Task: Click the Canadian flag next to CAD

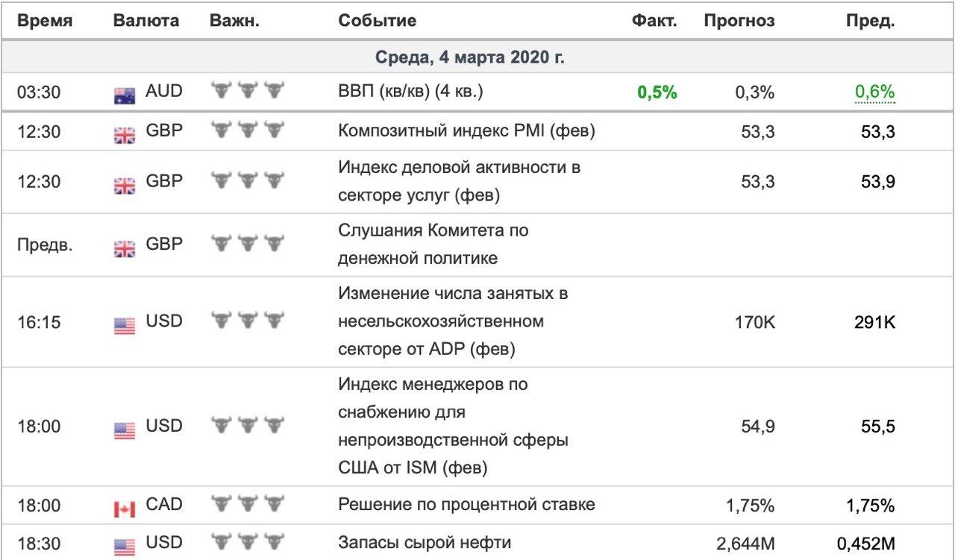Action: click(125, 509)
